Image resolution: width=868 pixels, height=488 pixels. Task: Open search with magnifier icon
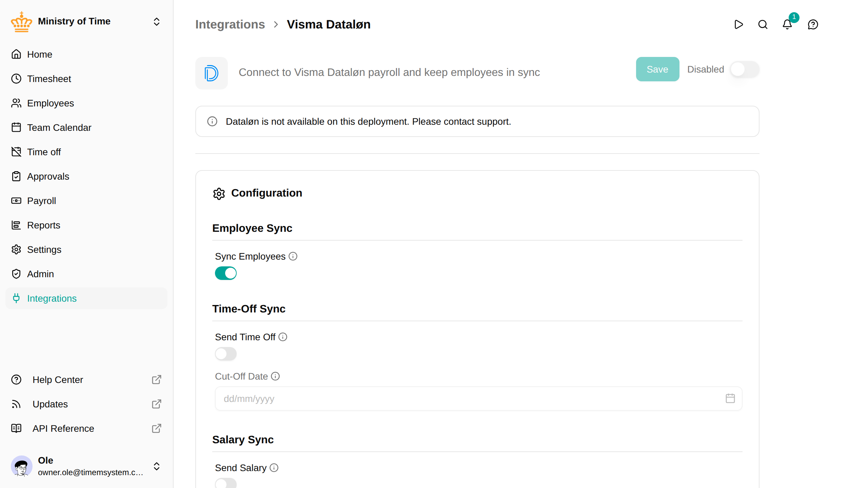click(763, 24)
